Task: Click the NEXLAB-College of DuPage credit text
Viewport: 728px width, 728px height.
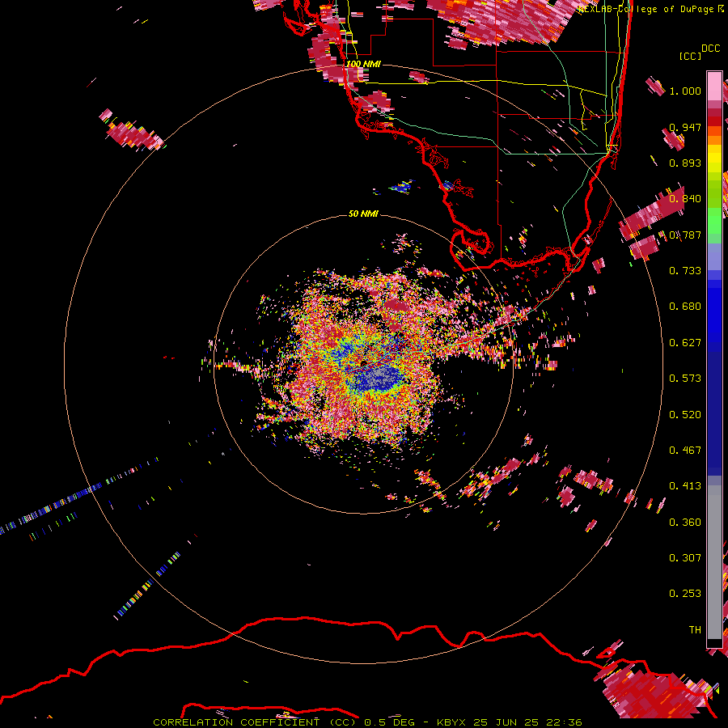Action: coord(645,9)
